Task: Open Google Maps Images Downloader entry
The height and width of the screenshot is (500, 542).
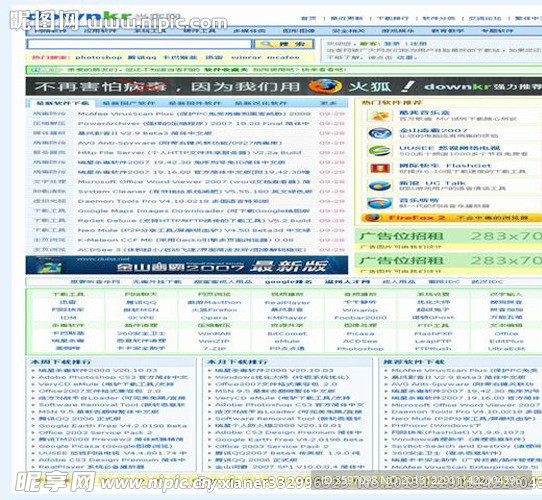Action: click(194, 211)
